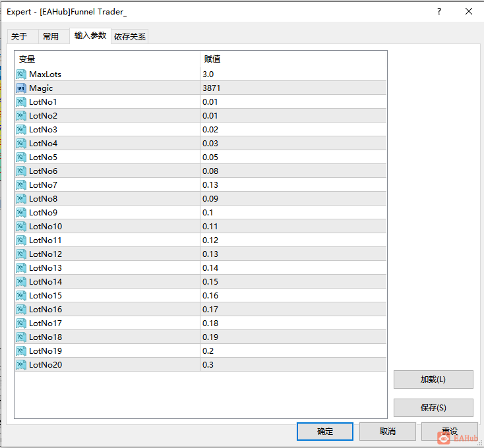The width and height of the screenshot is (484, 448).
Task: Click the LotNo16 row icon
Action: coord(21,310)
